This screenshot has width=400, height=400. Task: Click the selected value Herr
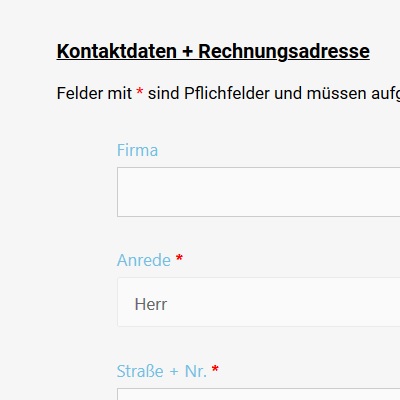151,304
